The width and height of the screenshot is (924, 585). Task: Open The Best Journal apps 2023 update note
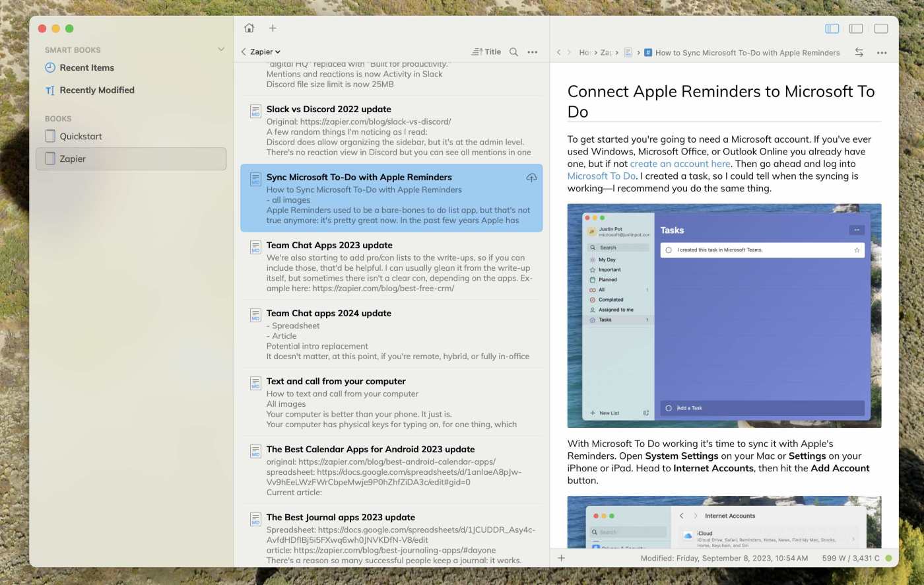pos(391,538)
